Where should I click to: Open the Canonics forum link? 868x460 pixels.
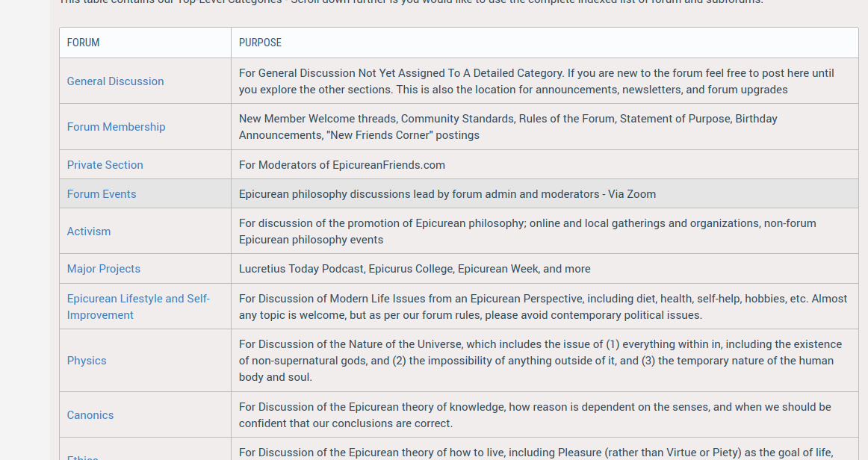(90, 415)
